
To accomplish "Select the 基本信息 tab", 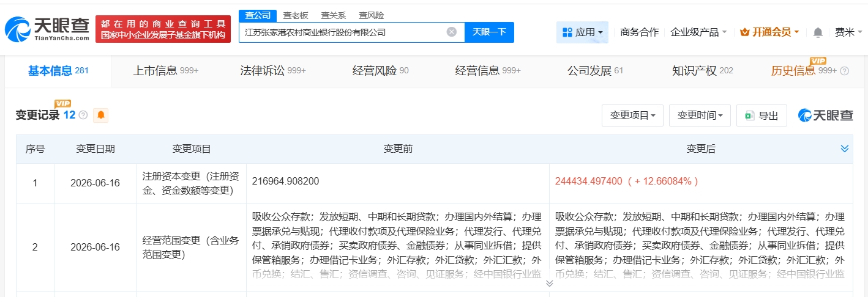I will pos(58,71).
